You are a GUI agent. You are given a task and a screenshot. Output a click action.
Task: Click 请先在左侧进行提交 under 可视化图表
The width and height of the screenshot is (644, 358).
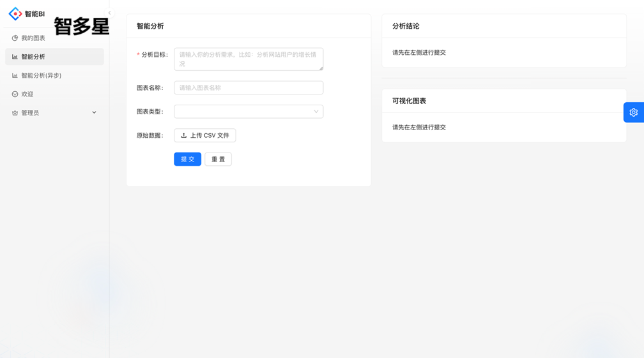point(419,128)
